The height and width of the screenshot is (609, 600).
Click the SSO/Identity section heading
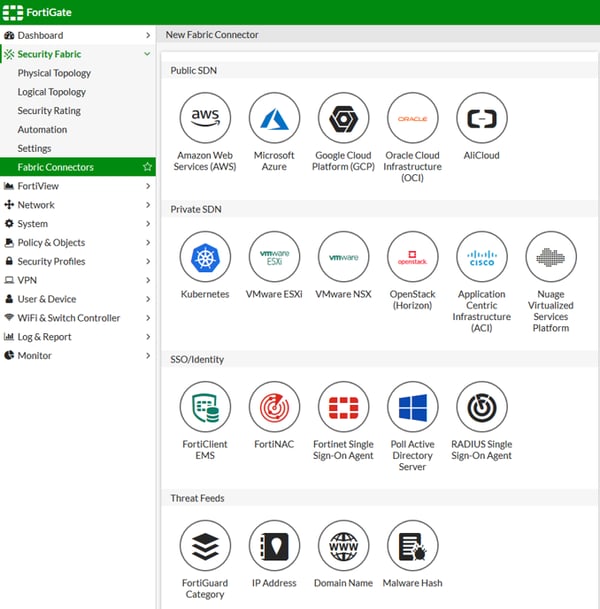point(197,360)
